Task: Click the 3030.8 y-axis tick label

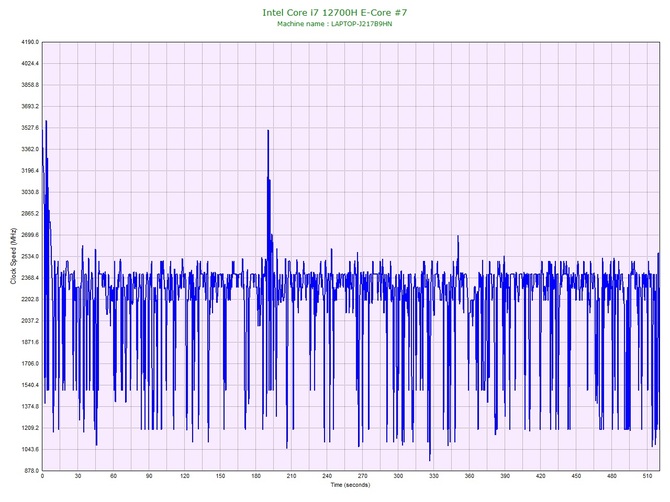Action: tap(30, 192)
